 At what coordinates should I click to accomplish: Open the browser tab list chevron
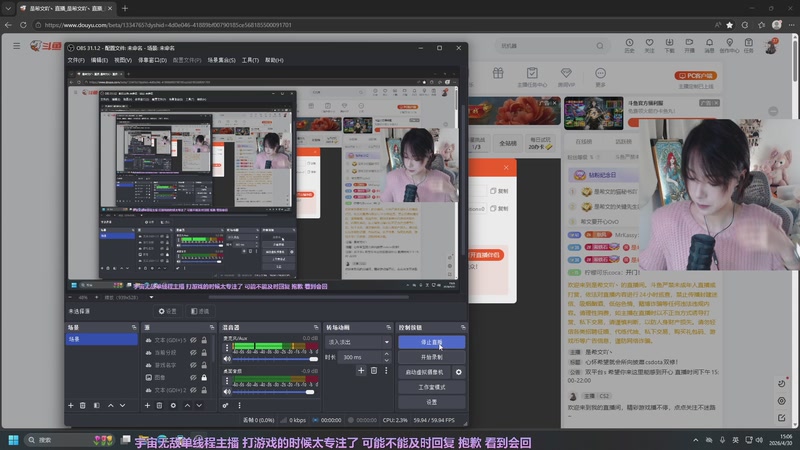(x=8, y=8)
